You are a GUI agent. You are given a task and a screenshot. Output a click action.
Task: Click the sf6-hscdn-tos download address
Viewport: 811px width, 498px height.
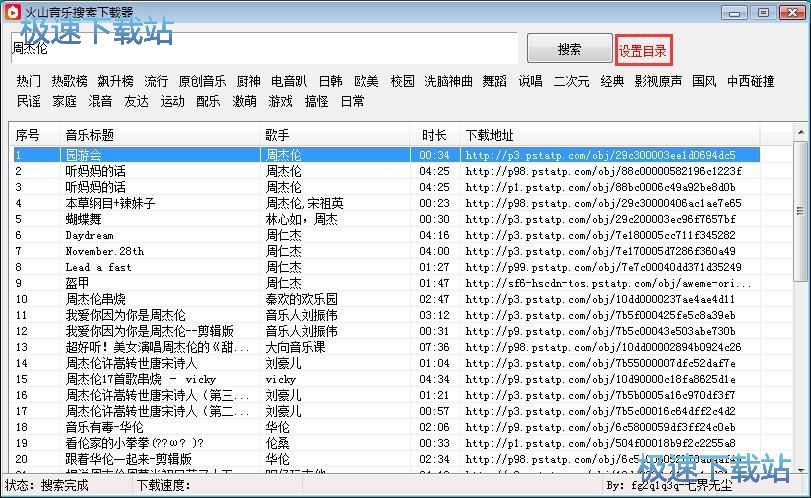[x=608, y=283]
